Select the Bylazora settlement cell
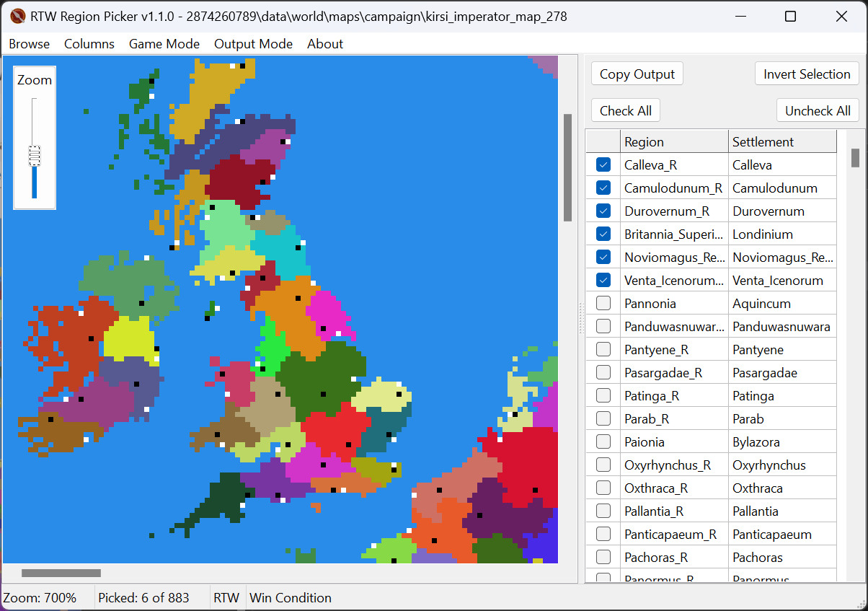Screen dimensions: 868x611 [x=782, y=442]
